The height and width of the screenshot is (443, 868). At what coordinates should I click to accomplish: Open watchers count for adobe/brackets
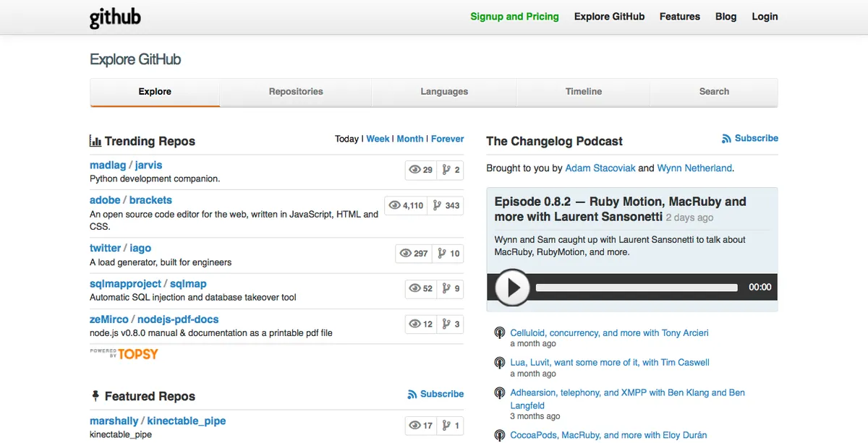click(406, 205)
